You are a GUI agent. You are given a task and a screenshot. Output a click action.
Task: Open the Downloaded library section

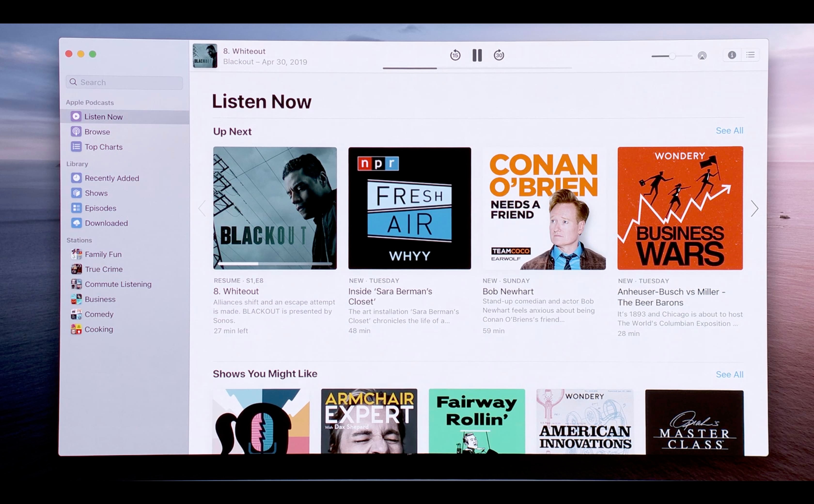pyautogui.click(x=106, y=223)
